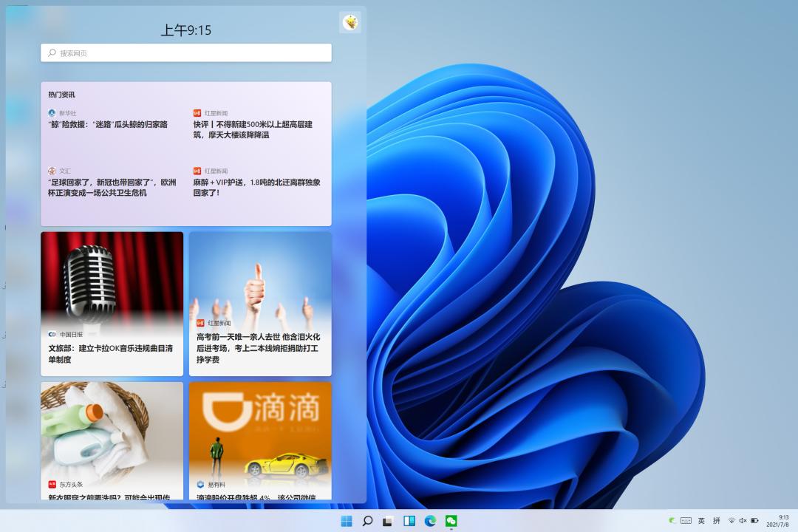Close widgets via taskbar Widgets icon
This screenshot has width=798, height=532.
point(409,521)
